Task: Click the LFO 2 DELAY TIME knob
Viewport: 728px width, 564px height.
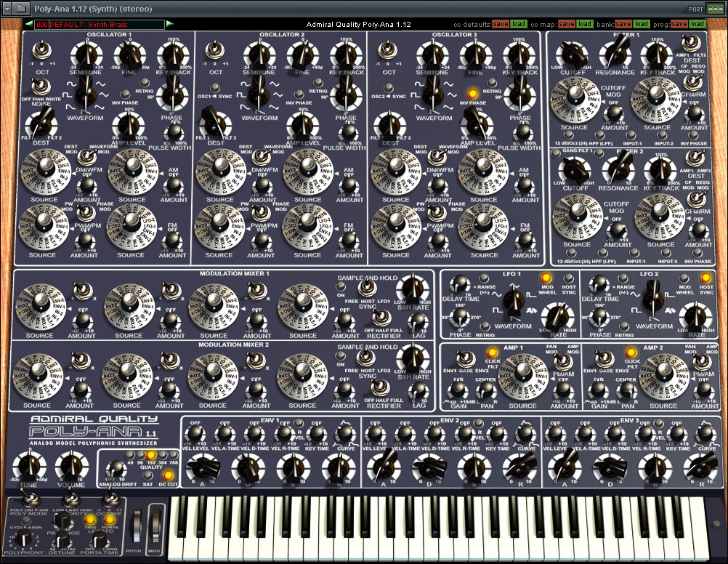Action: [599, 283]
